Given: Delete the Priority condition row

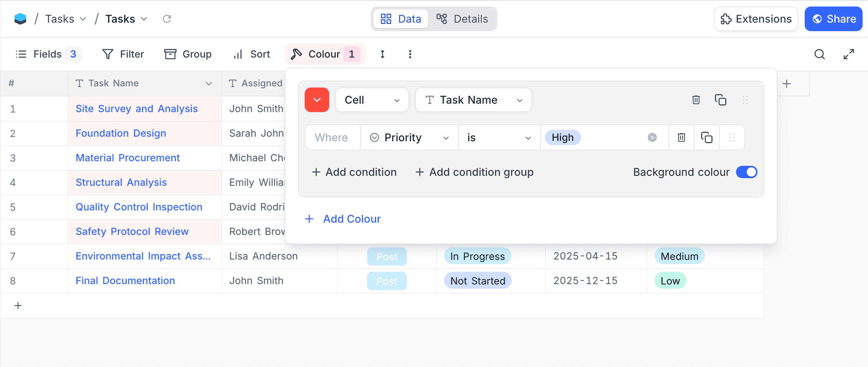Looking at the screenshot, I should point(681,137).
